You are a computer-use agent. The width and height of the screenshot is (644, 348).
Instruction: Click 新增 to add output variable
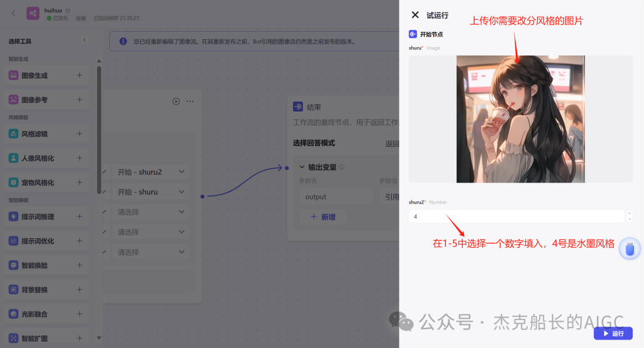point(323,217)
